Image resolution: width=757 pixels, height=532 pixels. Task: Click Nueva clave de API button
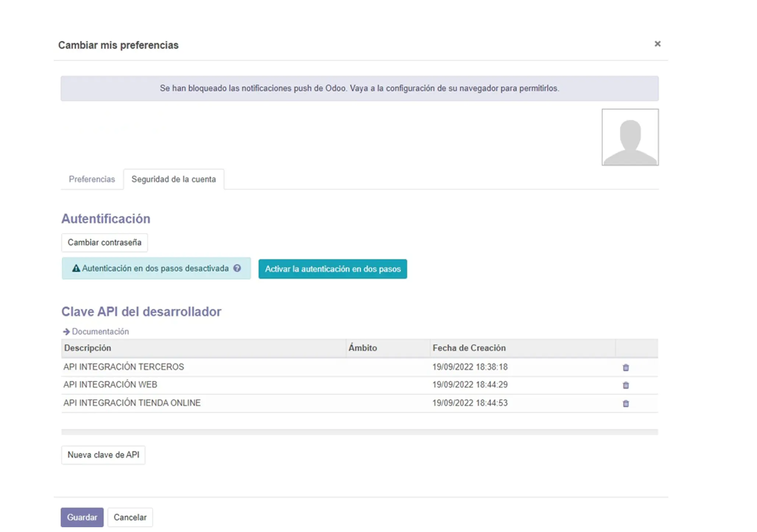(103, 455)
